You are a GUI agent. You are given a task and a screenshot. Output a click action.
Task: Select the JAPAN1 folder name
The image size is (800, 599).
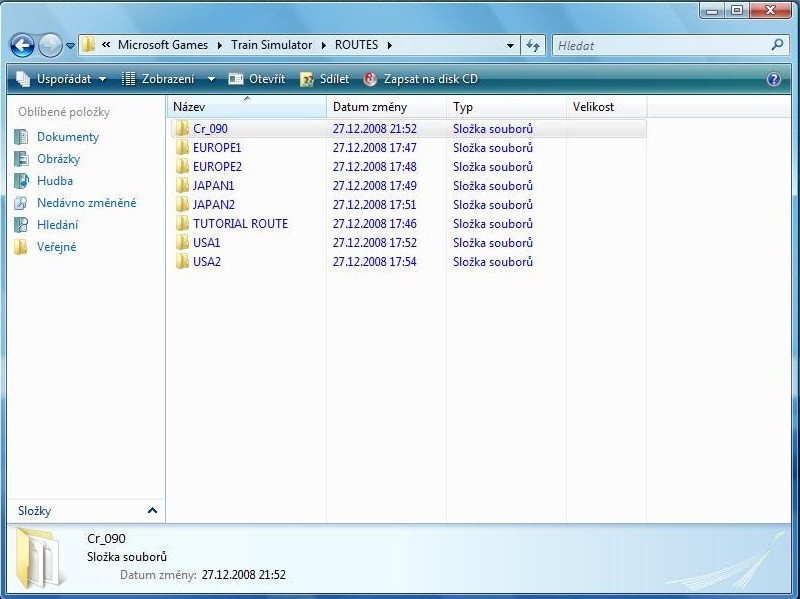point(213,186)
